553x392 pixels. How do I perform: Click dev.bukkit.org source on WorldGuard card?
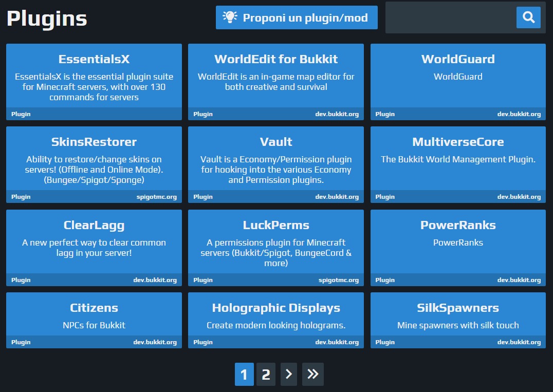click(x=519, y=114)
